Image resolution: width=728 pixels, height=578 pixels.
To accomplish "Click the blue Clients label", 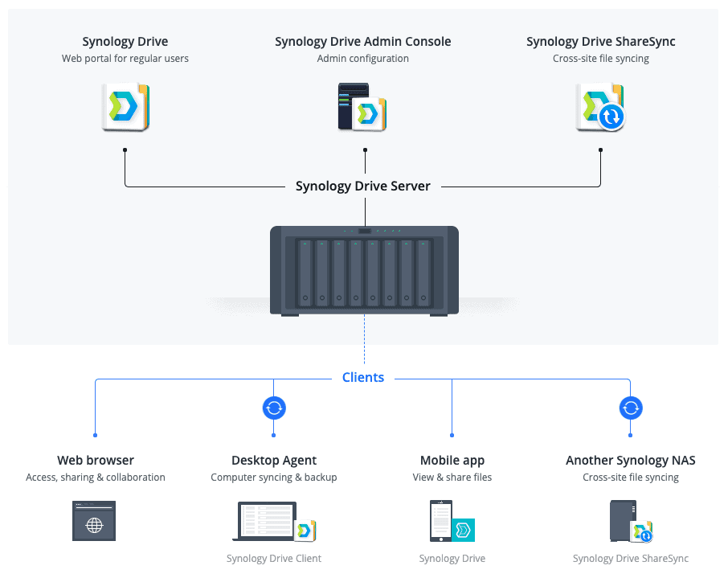I will (x=363, y=378).
